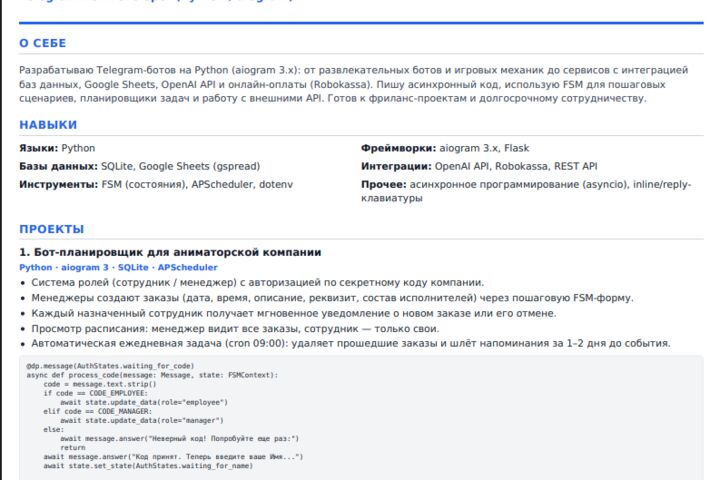
Task: Click the 'Прочее: асинхронное программирование' line
Action: (x=526, y=191)
